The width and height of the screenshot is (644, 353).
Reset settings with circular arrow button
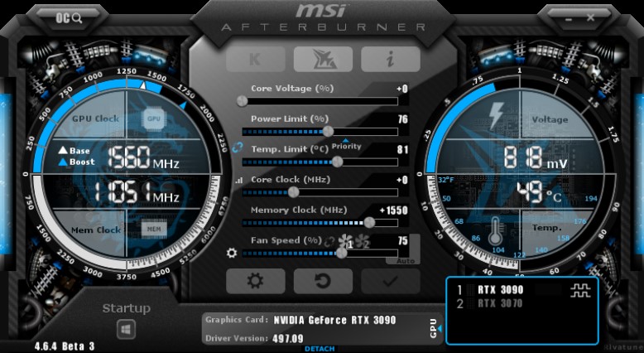[323, 282]
